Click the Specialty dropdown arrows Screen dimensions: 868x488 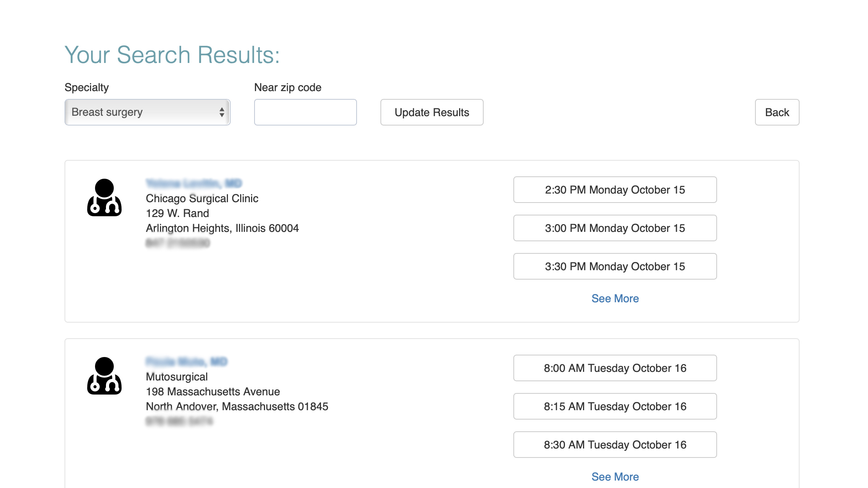(x=222, y=112)
